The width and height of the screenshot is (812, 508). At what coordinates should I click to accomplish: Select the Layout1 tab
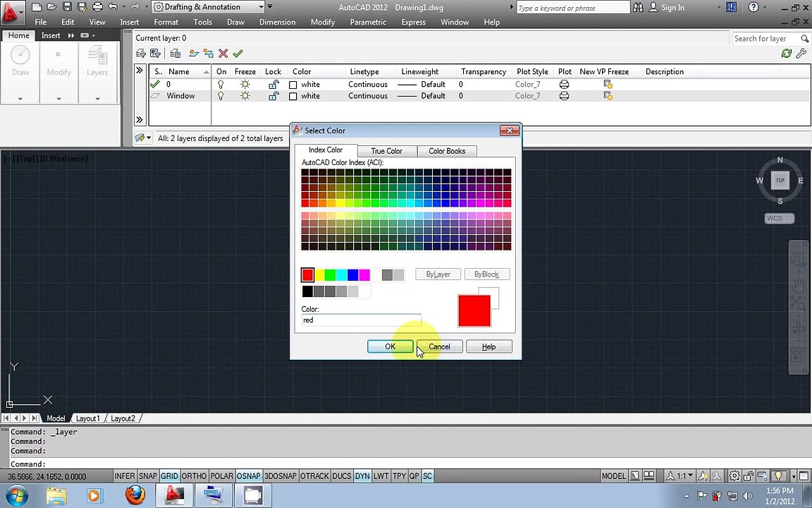click(x=87, y=418)
